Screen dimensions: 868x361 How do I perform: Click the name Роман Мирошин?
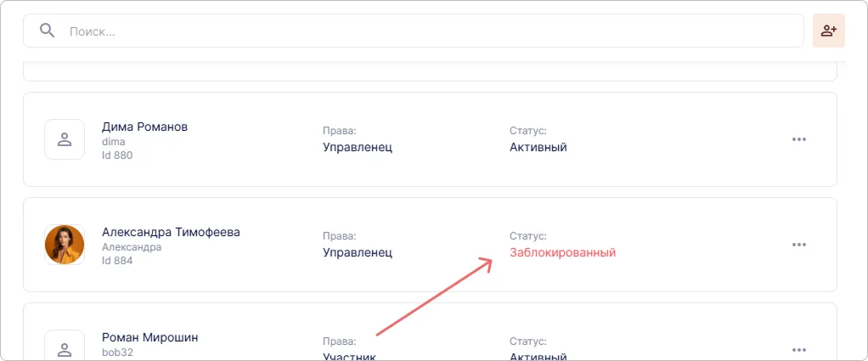click(x=149, y=337)
